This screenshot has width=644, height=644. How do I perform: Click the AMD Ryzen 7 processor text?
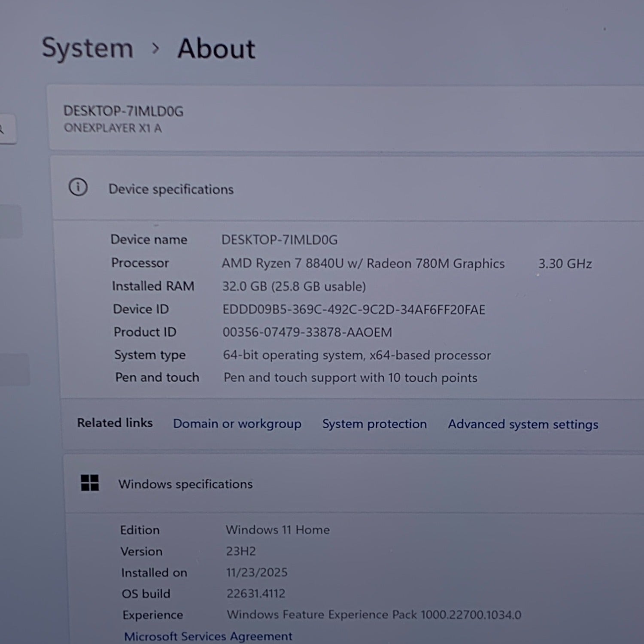[x=363, y=264]
